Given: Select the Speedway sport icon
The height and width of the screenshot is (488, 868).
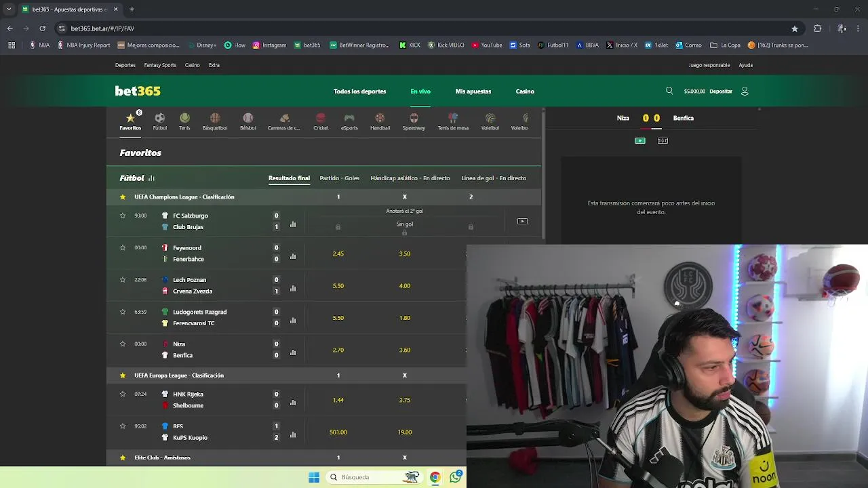Looking at the screenshot, I should point(414,122).
